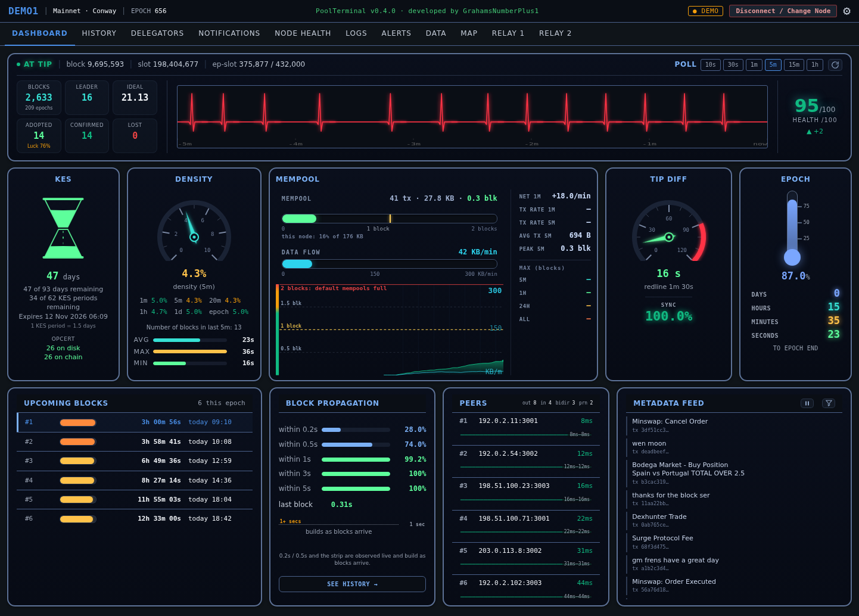
Task: Open Surge Protocol Fee feed entry
Action: (734, 542)
